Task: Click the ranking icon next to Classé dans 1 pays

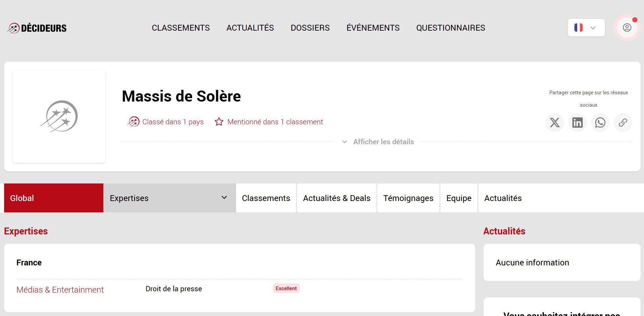Action: (x=133, y=122)
